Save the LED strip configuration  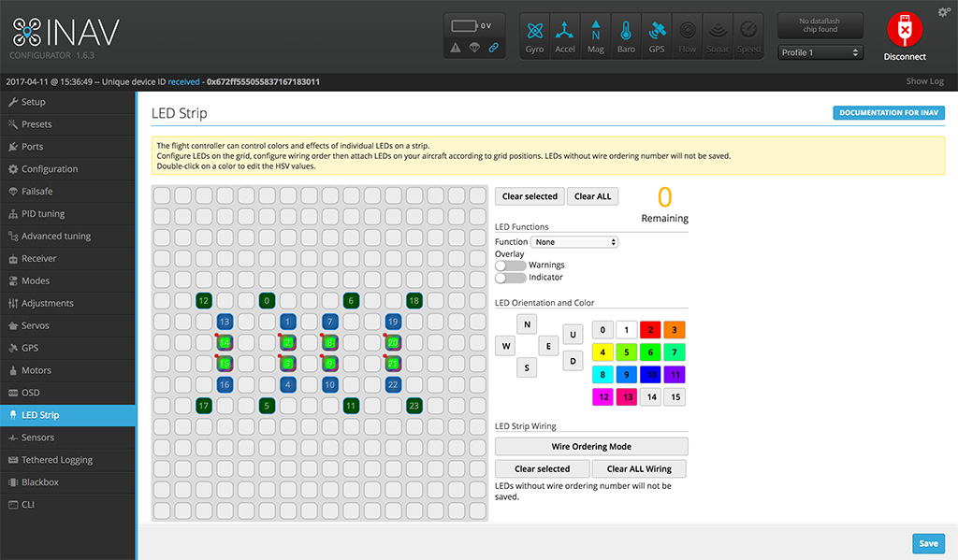[x=928, y=543]
